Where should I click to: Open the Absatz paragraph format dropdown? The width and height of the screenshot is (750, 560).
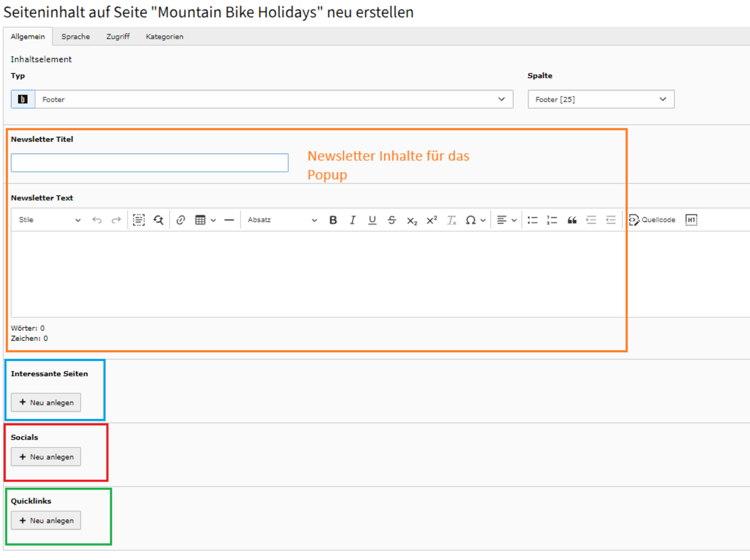[x=282, y=220]
